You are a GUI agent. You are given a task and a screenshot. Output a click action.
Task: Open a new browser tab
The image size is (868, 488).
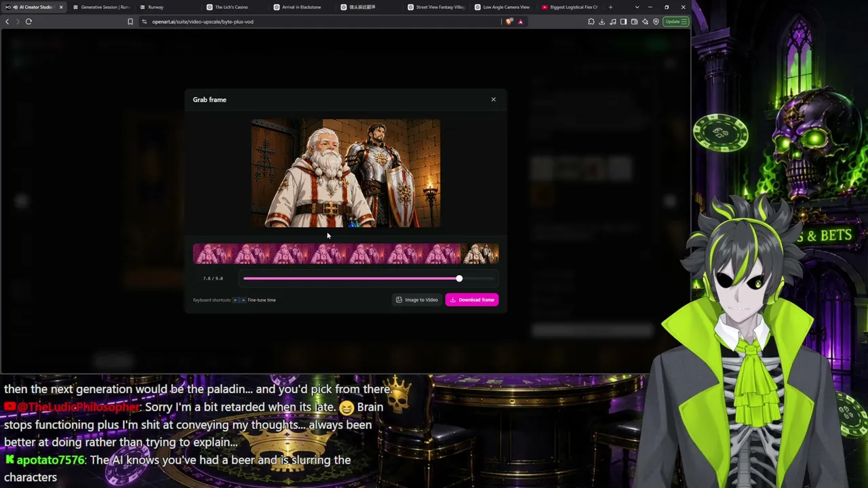click(610, 7)
